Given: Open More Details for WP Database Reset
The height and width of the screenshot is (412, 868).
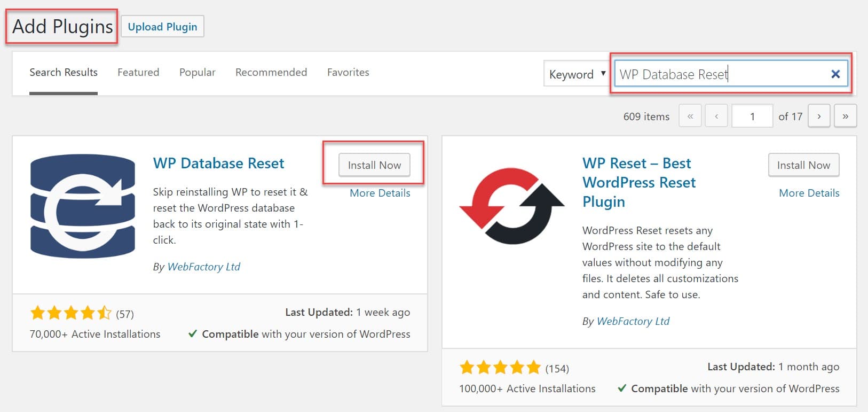Looking at the screenshot, I should [x=380, y=193].
